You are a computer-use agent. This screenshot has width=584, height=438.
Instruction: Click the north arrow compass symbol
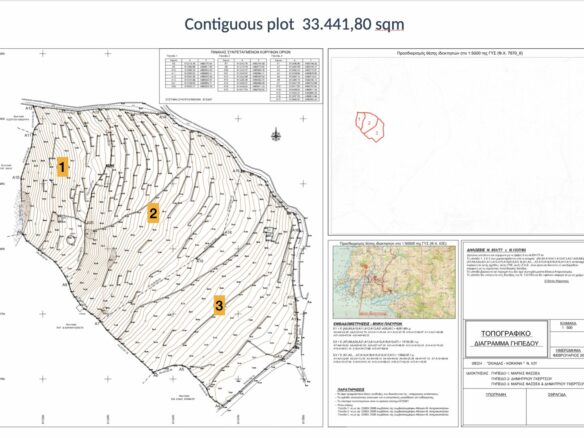(276, 134)
